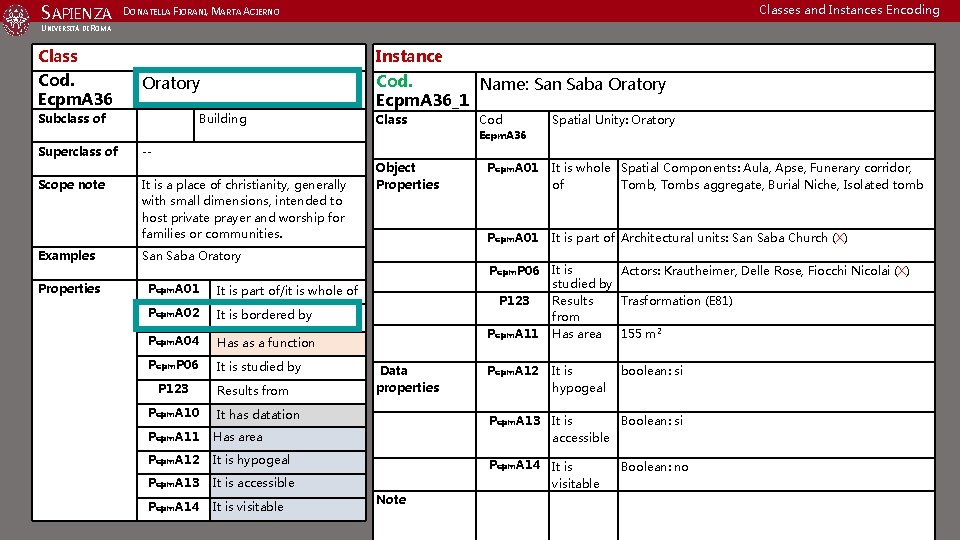Screen dimensions: 960x540
Task: Click the Sapienza university logo emblem
Action: click(x=16, y=20)
